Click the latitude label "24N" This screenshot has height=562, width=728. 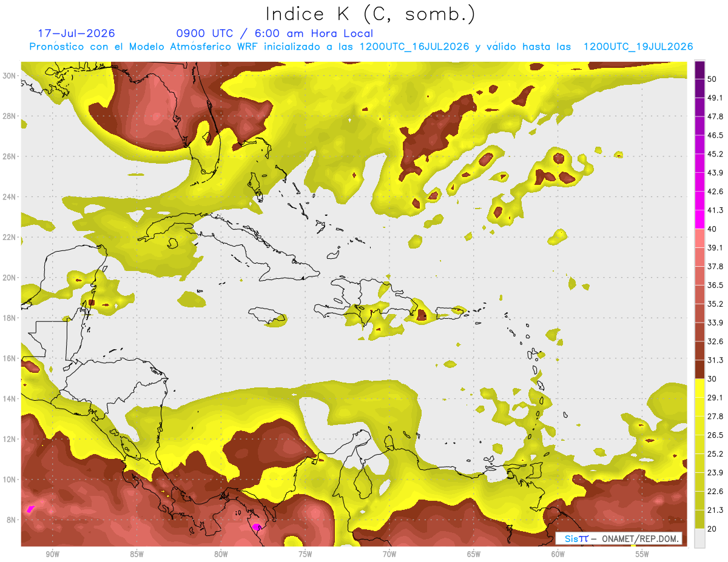(x=9, y=197)
